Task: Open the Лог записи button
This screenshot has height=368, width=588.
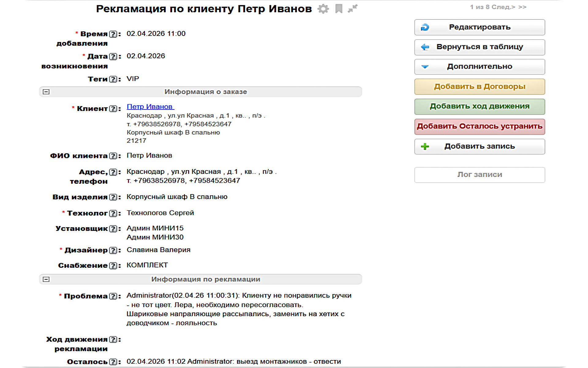Action: (479, 175)
